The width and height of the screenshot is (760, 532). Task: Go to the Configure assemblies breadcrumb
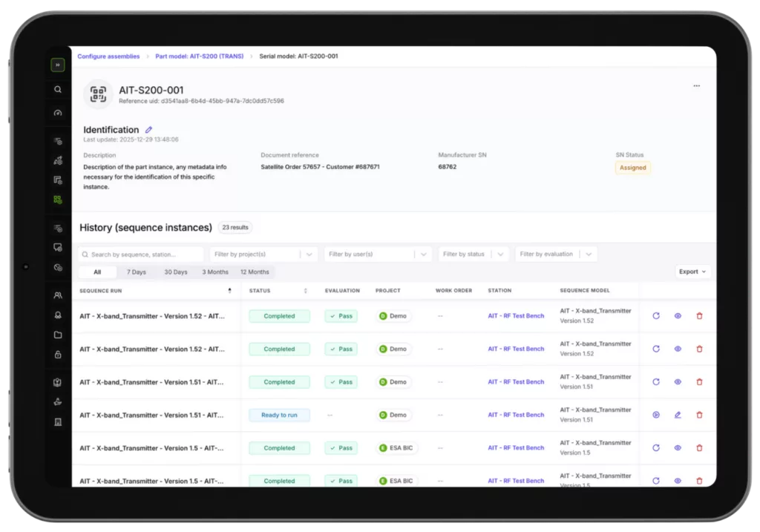click(108, 56)
